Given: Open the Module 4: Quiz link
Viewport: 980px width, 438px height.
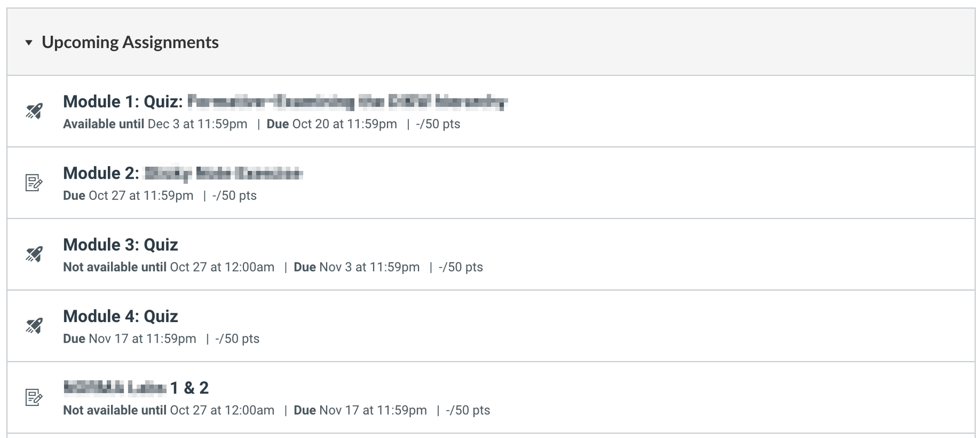Looking at the screenshot, I should 120,316.
